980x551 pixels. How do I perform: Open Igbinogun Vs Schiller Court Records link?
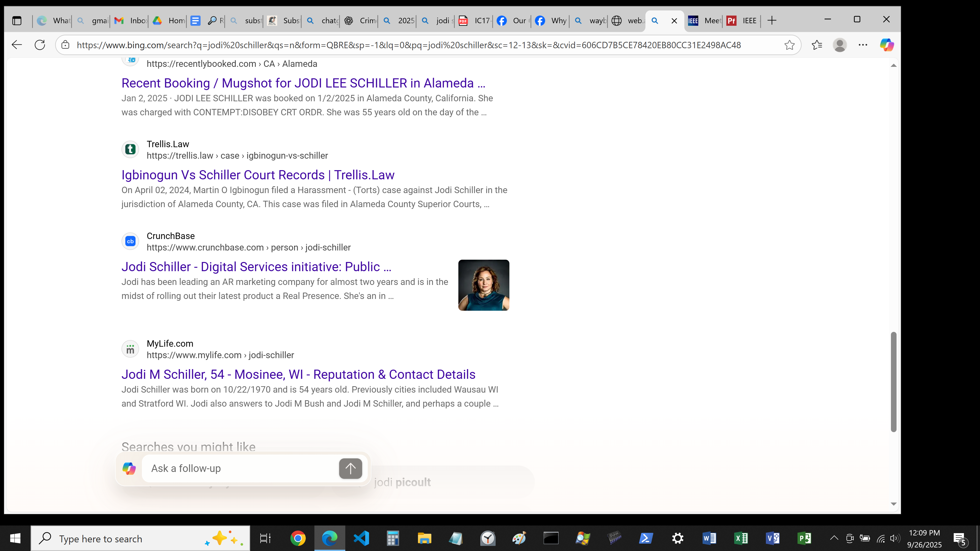[258, 175]
